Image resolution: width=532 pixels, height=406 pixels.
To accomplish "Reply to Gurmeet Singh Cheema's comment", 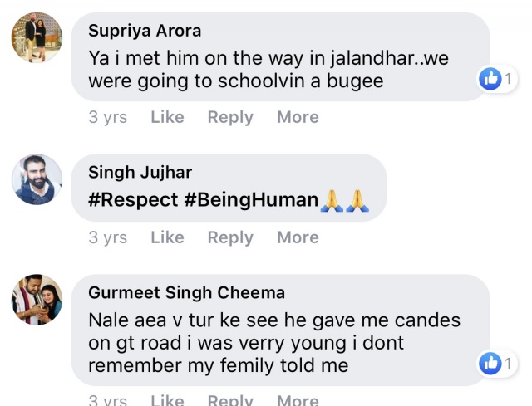I will pos(230,400).
